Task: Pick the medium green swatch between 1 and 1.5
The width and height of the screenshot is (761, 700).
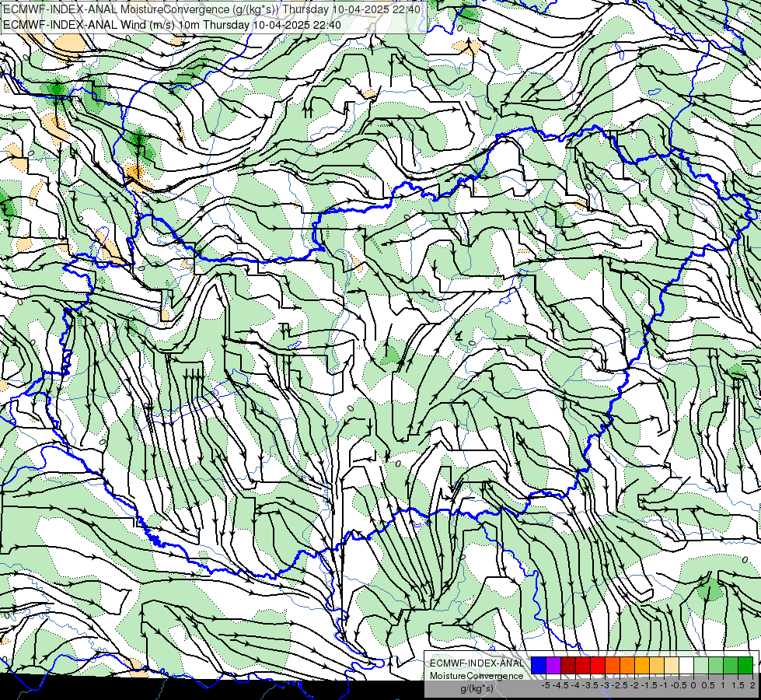Action: (x=731, y=665)
